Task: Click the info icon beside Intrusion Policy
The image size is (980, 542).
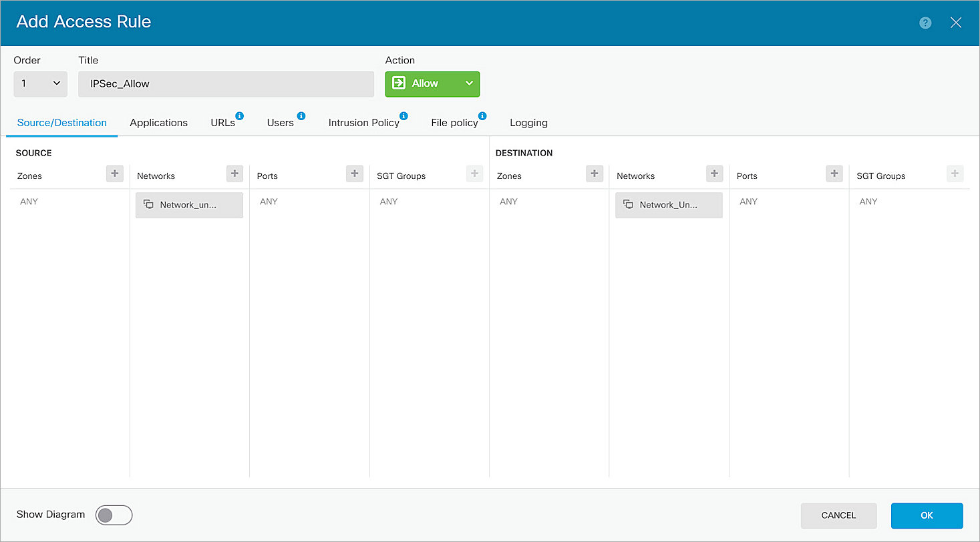Action: point(405,115)
